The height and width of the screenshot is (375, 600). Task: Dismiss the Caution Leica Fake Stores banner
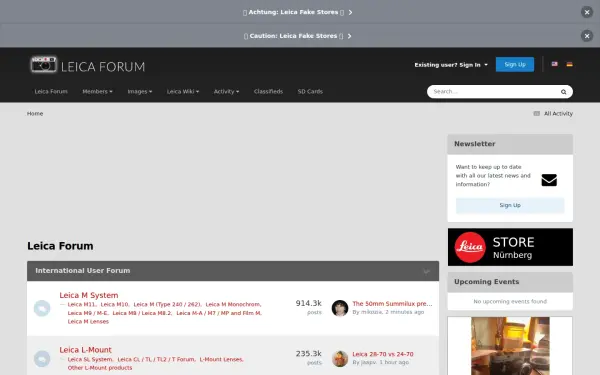pyautogui.click(x=587, y=36)
